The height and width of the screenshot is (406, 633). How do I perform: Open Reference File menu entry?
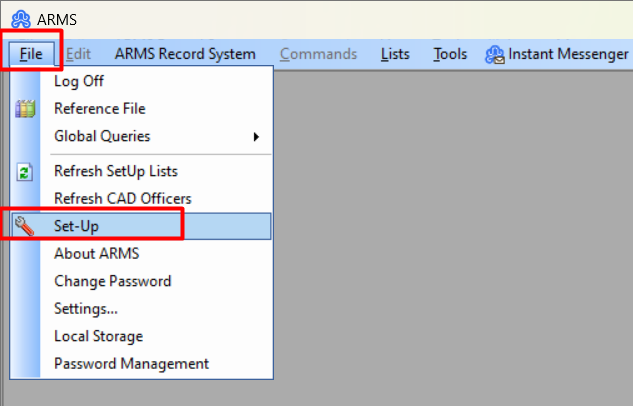click(x=141, y=109)
